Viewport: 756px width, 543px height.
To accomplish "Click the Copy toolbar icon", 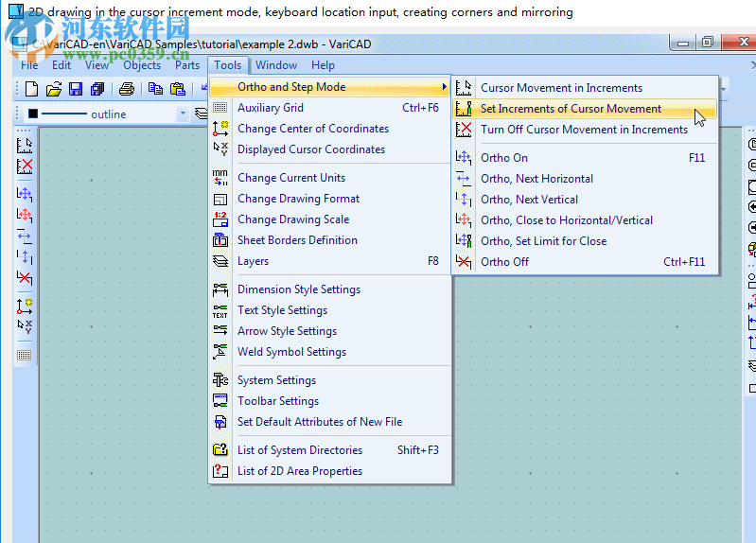I will (x=155, y=89).
